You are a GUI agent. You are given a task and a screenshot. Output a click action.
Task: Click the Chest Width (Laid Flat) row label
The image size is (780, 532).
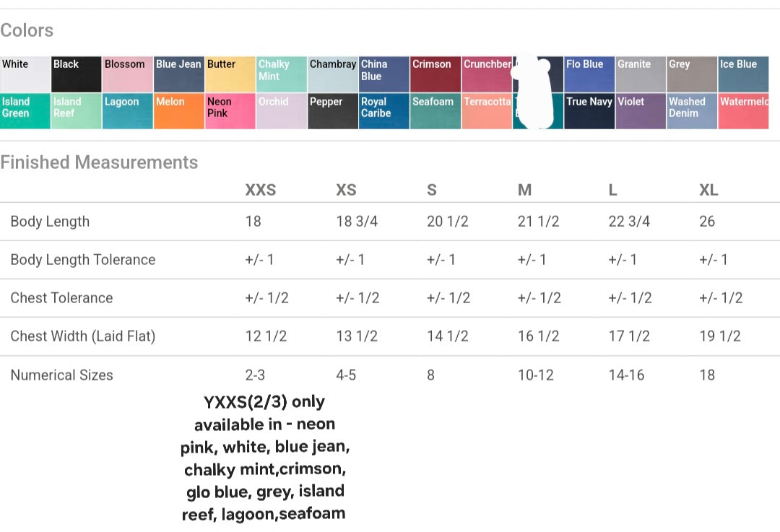tap(83, 336)
